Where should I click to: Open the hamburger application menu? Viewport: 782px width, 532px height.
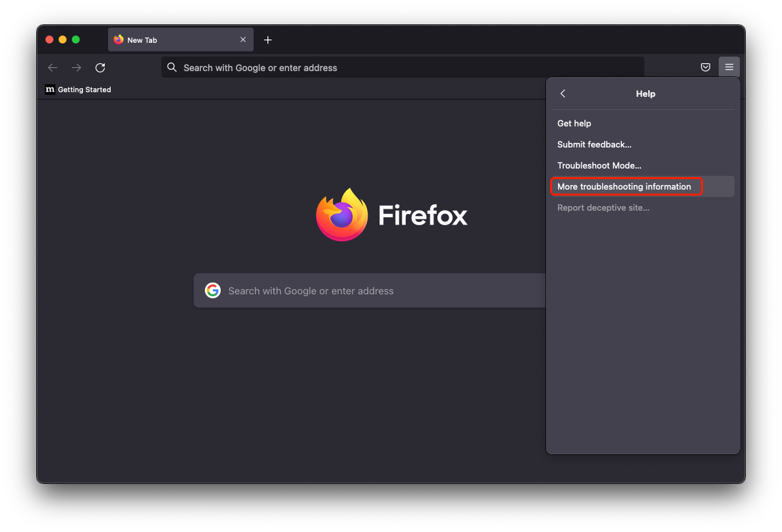point(729,67)
